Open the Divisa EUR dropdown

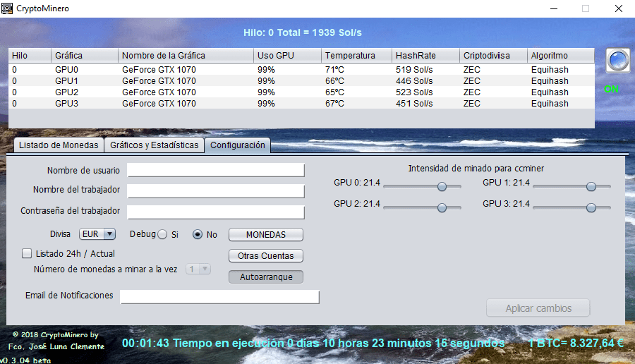97,234
